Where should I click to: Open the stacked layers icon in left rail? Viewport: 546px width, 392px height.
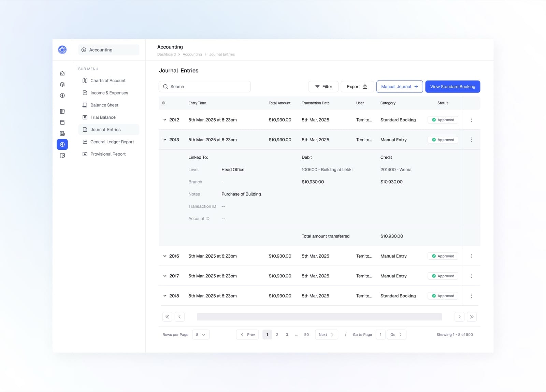[x=62, y=84]
